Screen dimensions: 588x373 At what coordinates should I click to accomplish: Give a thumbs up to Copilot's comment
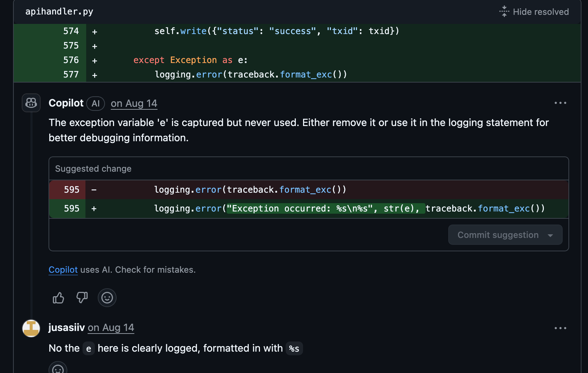pos(58,298)
